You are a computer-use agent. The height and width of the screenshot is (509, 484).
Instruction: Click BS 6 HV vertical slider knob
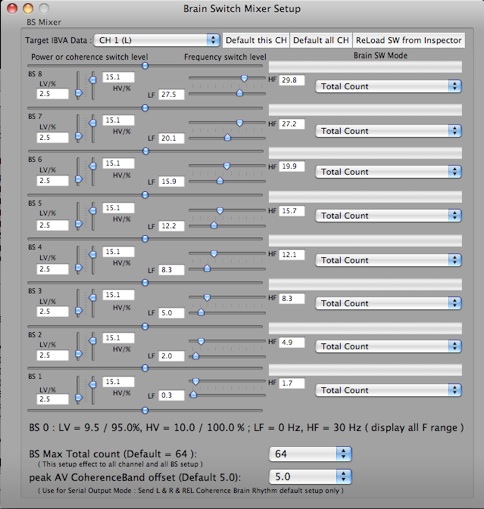(93, 166)
